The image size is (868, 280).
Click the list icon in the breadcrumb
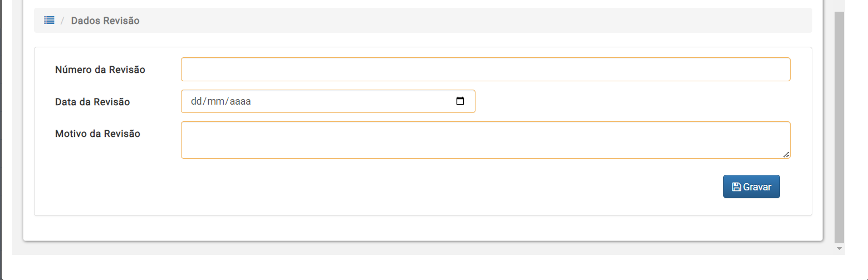49,21
